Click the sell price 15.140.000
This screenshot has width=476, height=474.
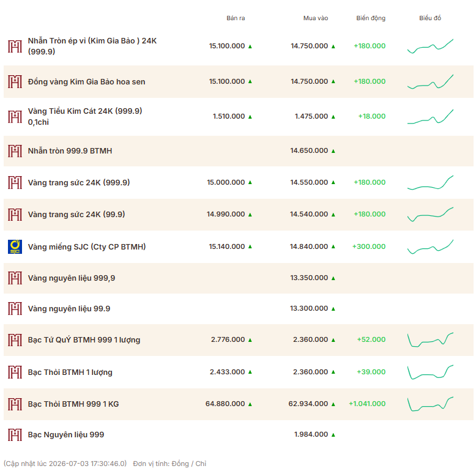pyautogui.click(x=227, y=246)
